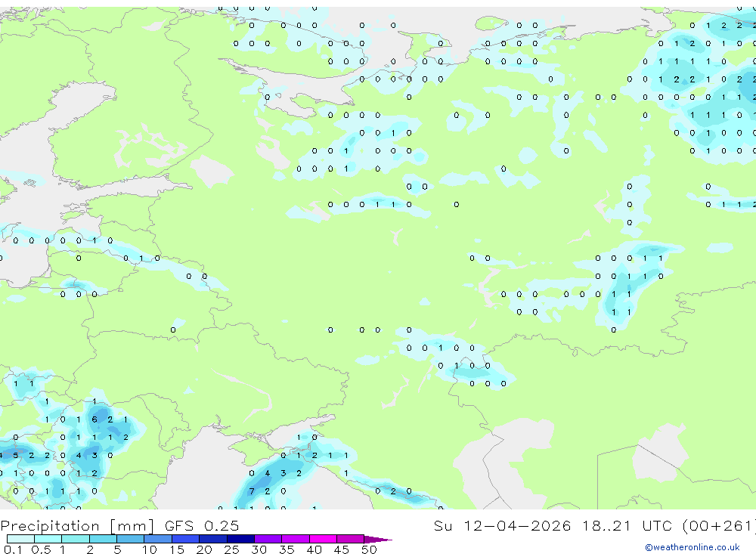Click the 'Precipitation [mm]' title text
This screenshot has width=756, height=554.
click(77, 526)
